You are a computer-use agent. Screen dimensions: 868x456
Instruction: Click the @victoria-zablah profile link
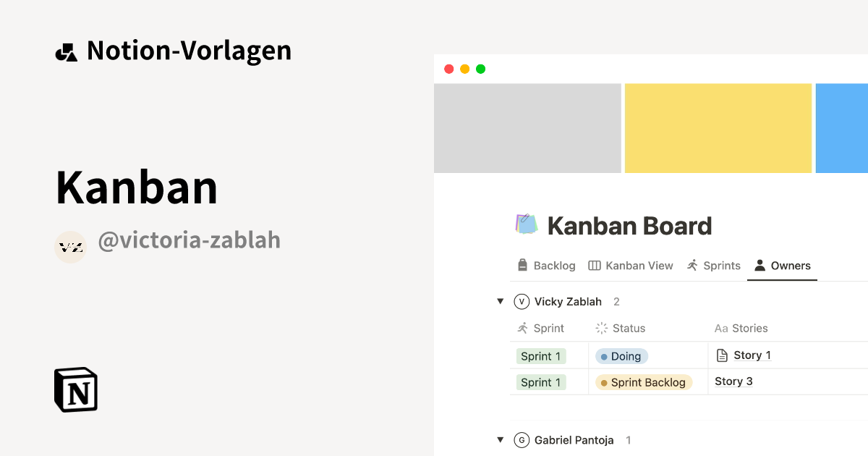coord(190,240)
